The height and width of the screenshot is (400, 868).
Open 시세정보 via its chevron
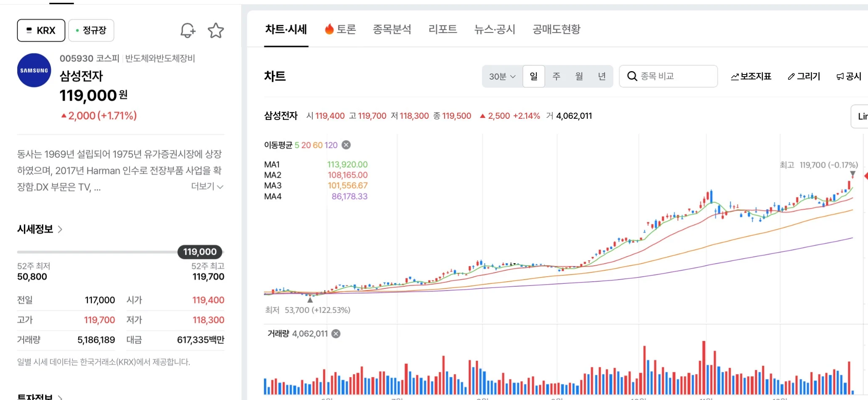click(60, 229)
